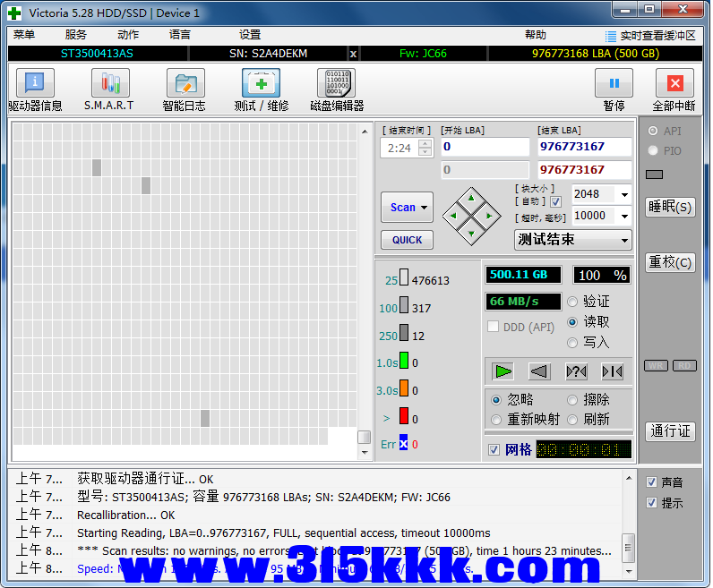Click the small x next to serial number

[x=353, y=54]
